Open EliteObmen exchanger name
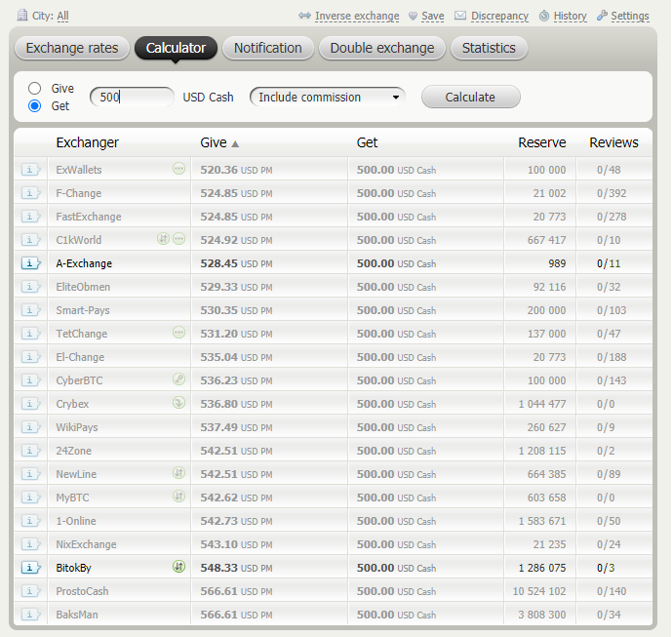 click(83, 287)
